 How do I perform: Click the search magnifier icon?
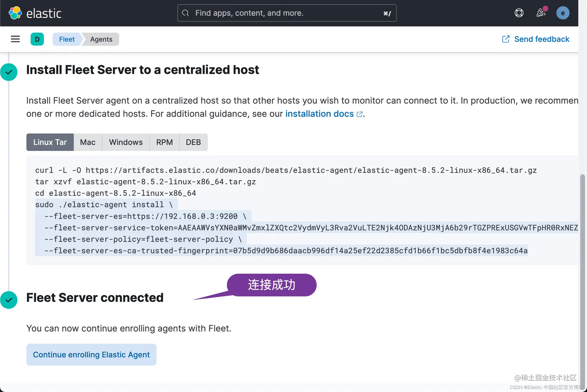point(186,13)
